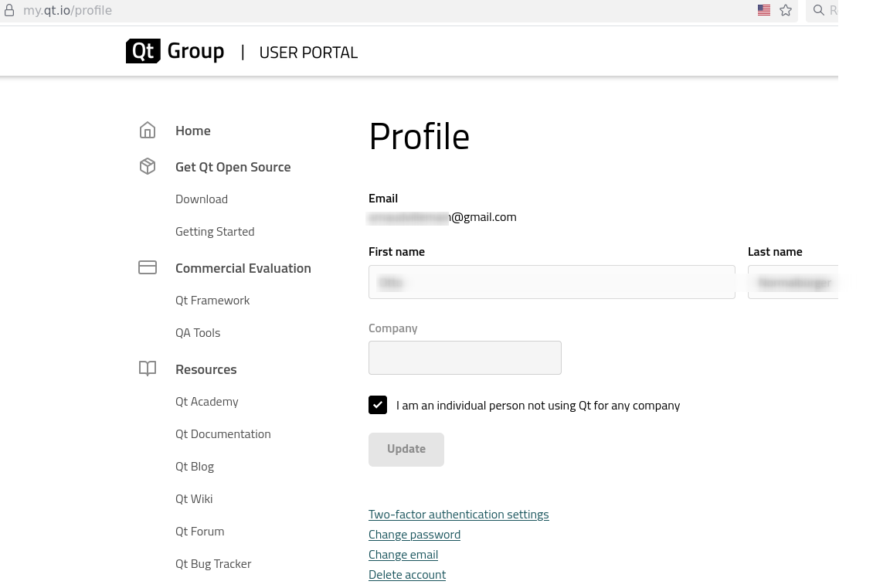Click the Company input field
This screenshot has height=588, width=873.
[465, 359]
